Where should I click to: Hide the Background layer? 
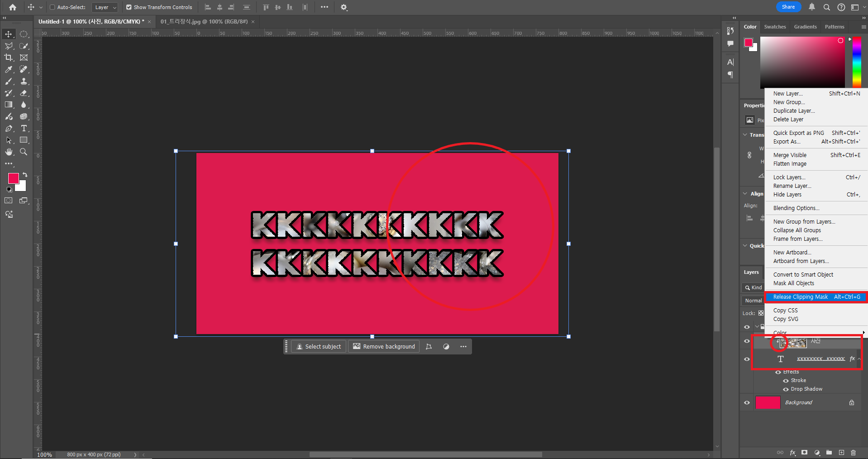coord(747,402)
